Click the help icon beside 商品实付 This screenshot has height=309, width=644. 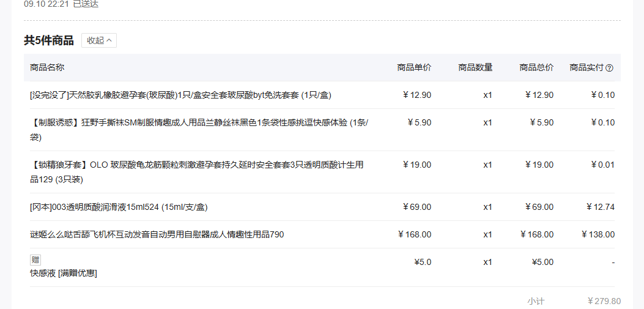pyautogui.click(x=609, y=68)
